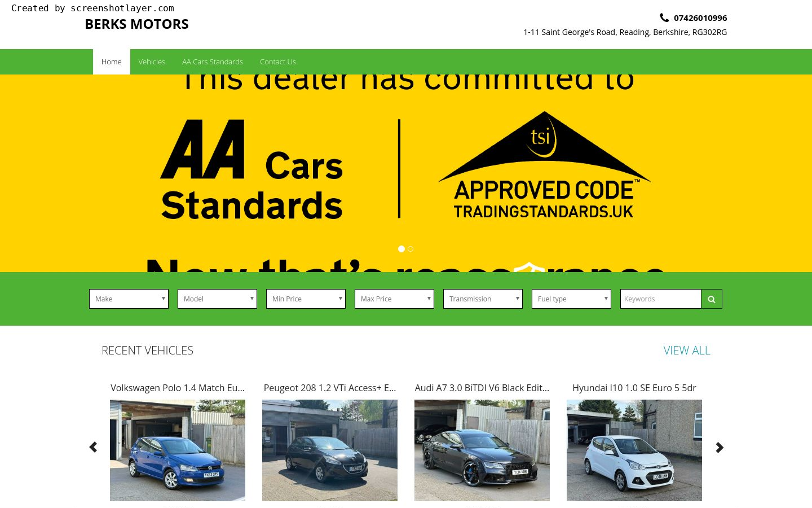Click the VIEW ALL link
Image resolution: width=812 pixels, height=508 pixels.
pos(687,351)
